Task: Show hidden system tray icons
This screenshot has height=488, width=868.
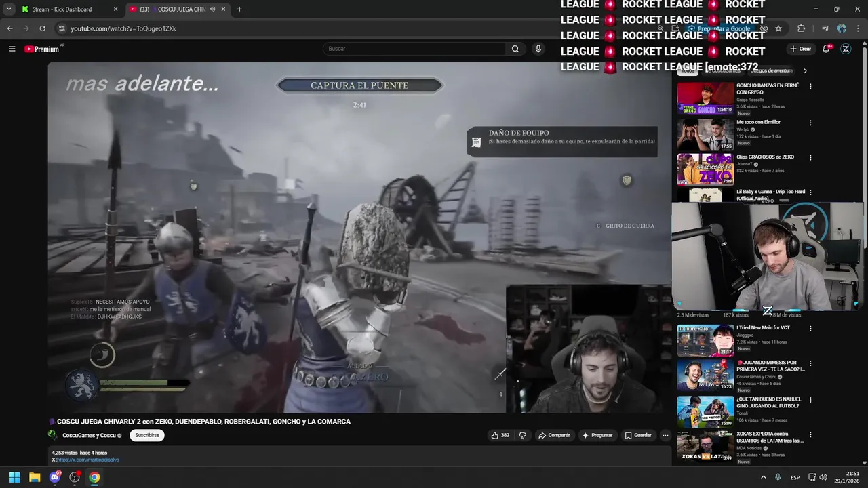Action: point(763,477)
